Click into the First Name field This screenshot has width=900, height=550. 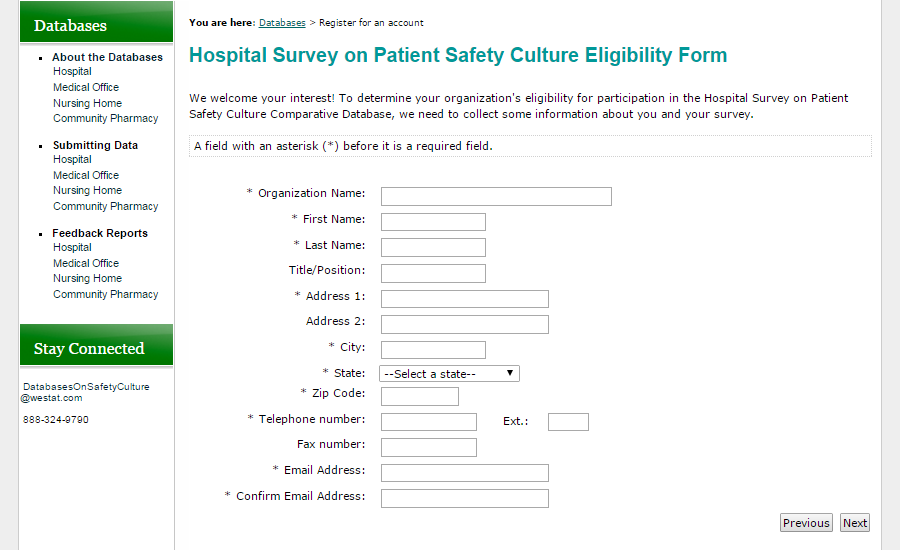(x=433, y=222)
